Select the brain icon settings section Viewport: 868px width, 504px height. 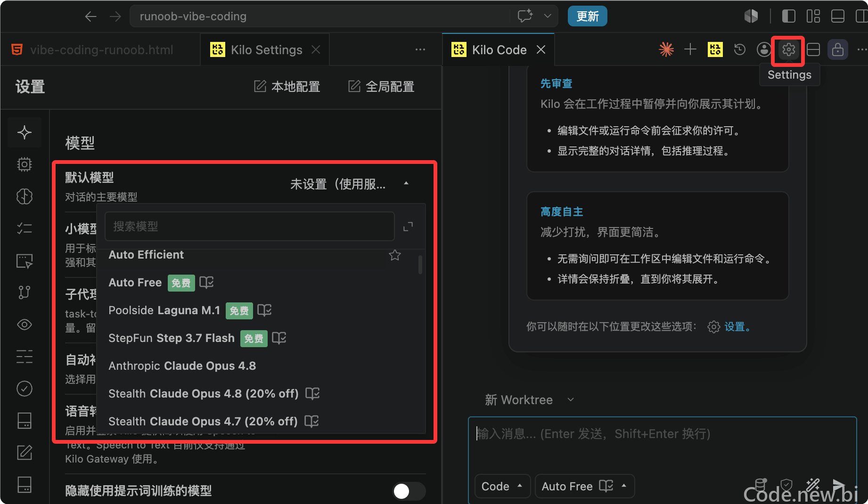click(x=25, y=196)
